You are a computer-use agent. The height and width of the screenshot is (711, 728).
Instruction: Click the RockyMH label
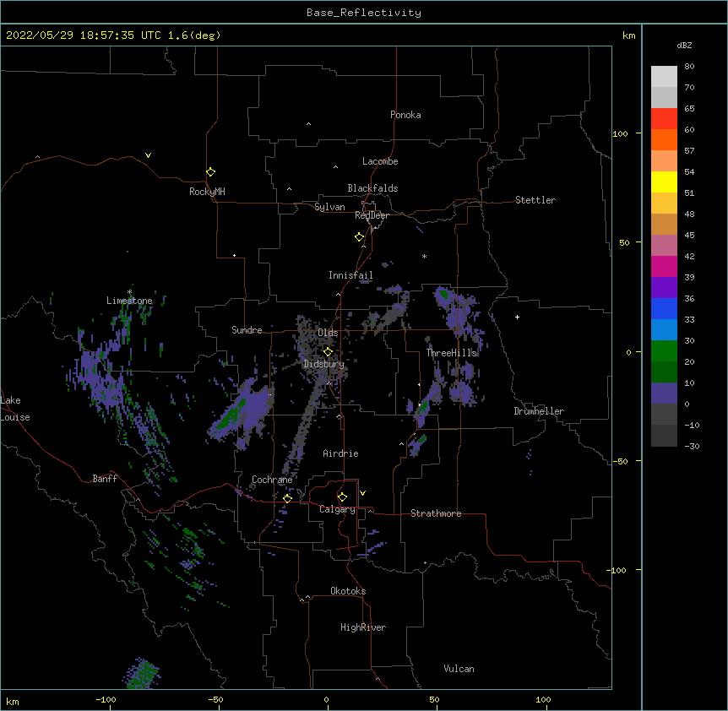coord(207,192)
